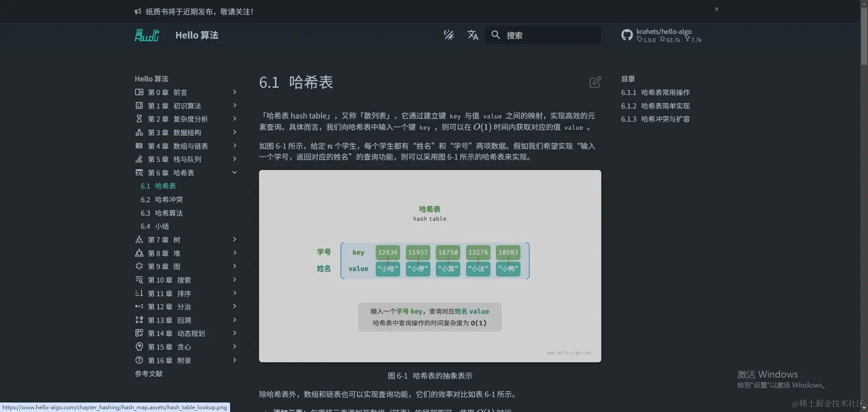Click the 图 6-1 哈希表的抽象表示 caption
Image resolution: width=868 pixels, height=412 pixels.
coord(430,376)
